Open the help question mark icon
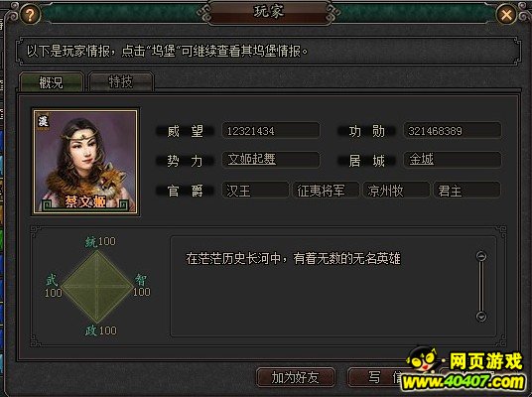The image size is (532, 397). (30, 15)
